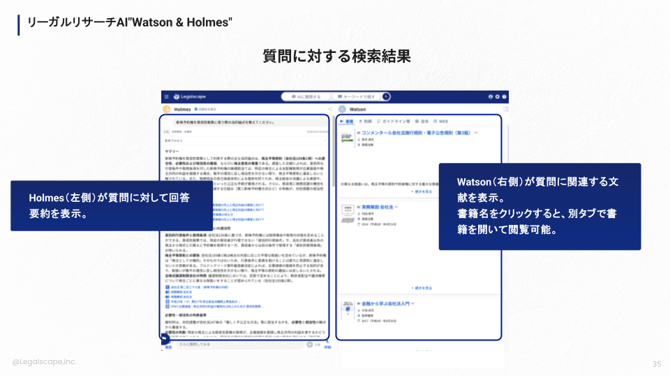Screen dimensions: 670x376
Task: Expand the arrow next to 金融から学ぶ会社法入門
Action: 413,304
